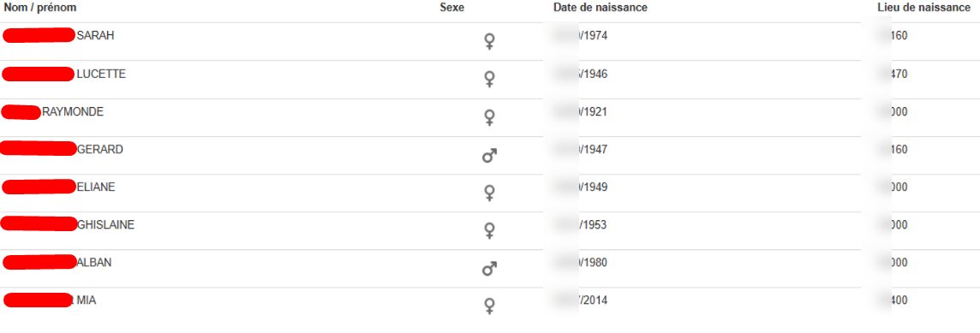The width and height of the screenshot is (980, 333).
Task: Click the male symbol in GERARD's row
Action: point(489,156)
